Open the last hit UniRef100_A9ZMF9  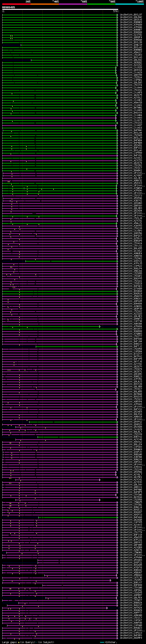[x=131, y=638]
